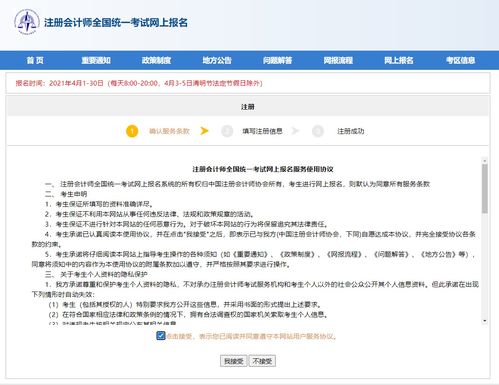Click the gray arrow after step two
Screen dimensions: 499x385
pos(295,131)
